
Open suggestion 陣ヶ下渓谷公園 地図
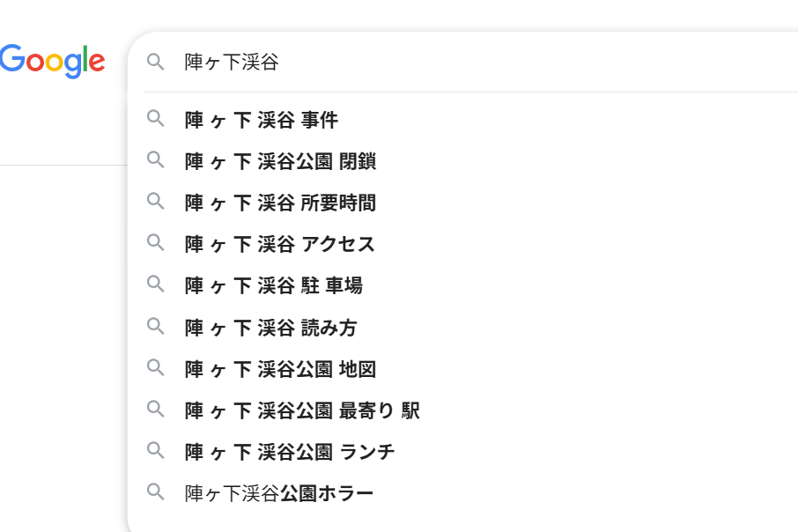coord(462,369)
